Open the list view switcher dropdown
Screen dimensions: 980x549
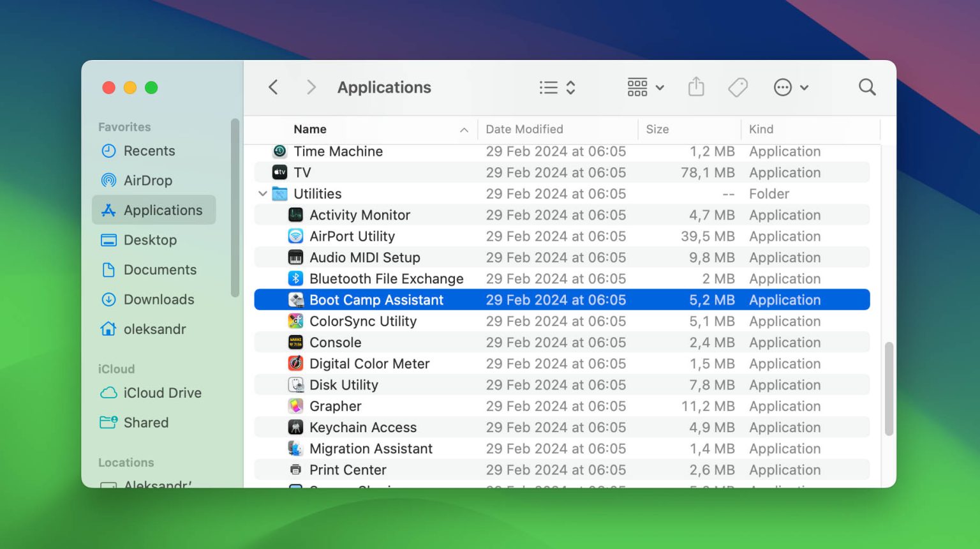[557, 87]
